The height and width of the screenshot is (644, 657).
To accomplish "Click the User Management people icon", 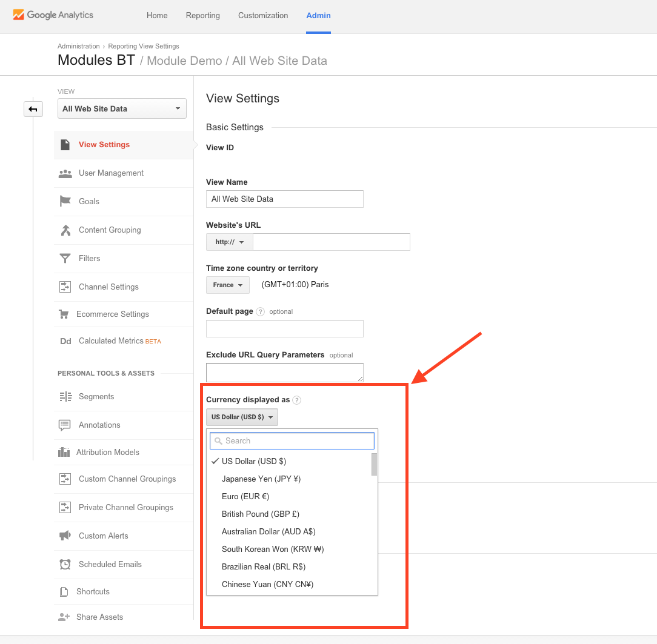I will [65, 173].
